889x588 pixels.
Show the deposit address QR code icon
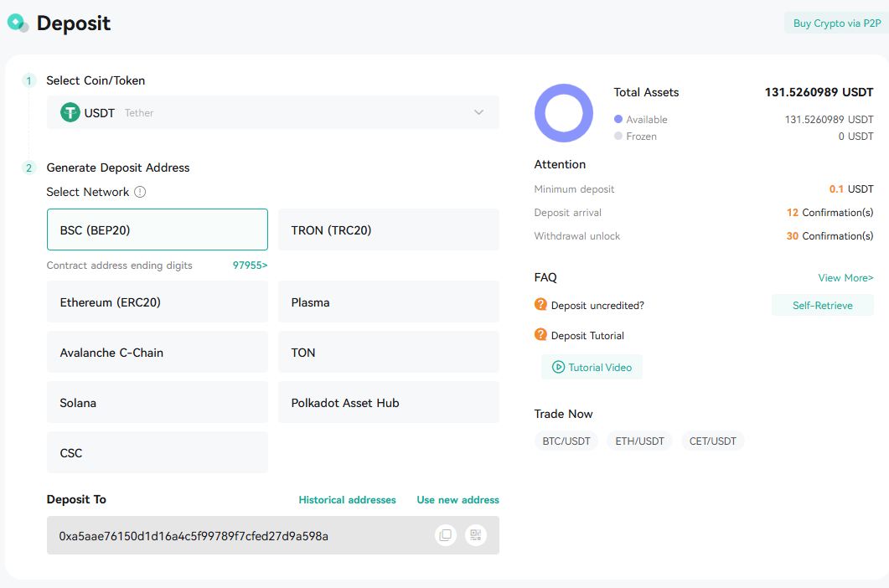476,534
